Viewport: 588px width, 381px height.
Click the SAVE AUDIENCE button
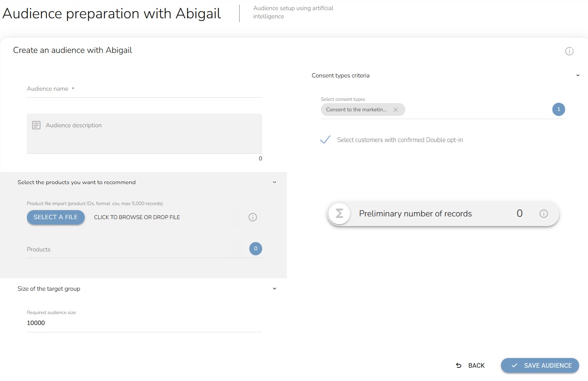(540, 365)
